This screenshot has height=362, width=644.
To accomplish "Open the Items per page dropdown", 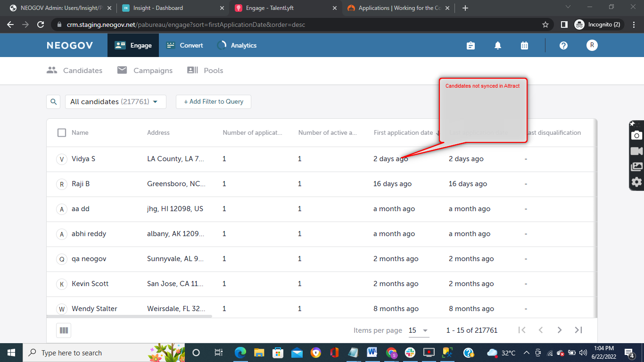I will pyautogui.click(x=418, y=330).
